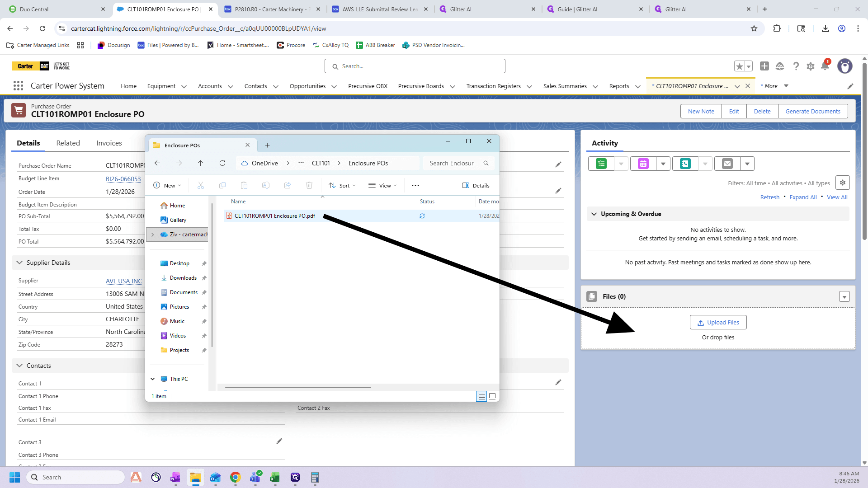Click the New Task icon in Activity
The image size is (868, 488).
pos(601,164)
